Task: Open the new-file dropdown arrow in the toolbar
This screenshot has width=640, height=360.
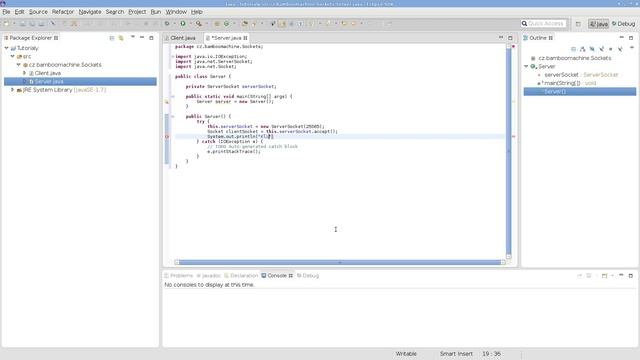Action: point(13,24)
